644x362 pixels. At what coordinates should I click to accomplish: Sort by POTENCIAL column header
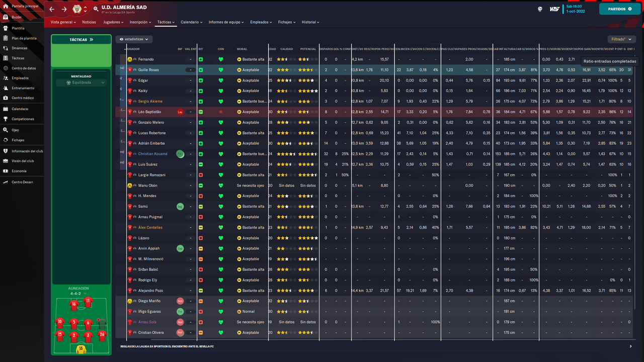tap(308, 49)
